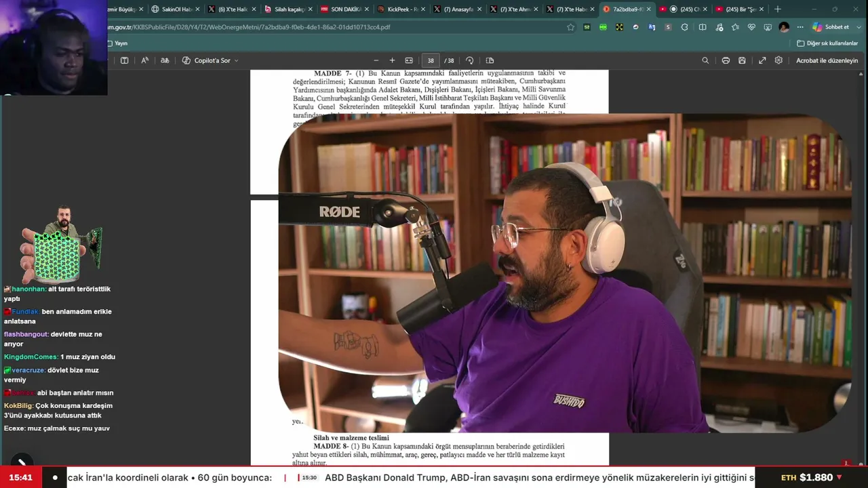Viewport: 868px width, 488px height.
Task: Click the Donald Trump news ticker headline
Action: [539, 477]
